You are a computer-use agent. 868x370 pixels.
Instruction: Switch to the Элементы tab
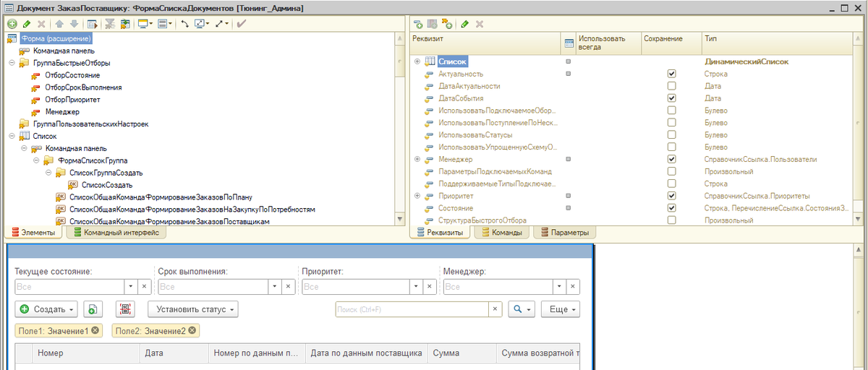click(33, 232)
